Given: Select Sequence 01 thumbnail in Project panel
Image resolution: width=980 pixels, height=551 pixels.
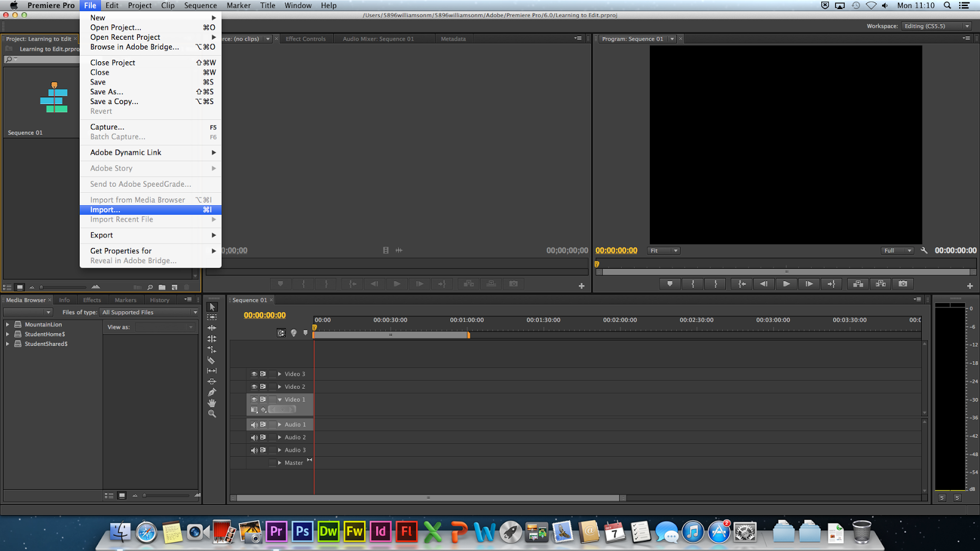Looking at the screenshot, I should point(54,98).
